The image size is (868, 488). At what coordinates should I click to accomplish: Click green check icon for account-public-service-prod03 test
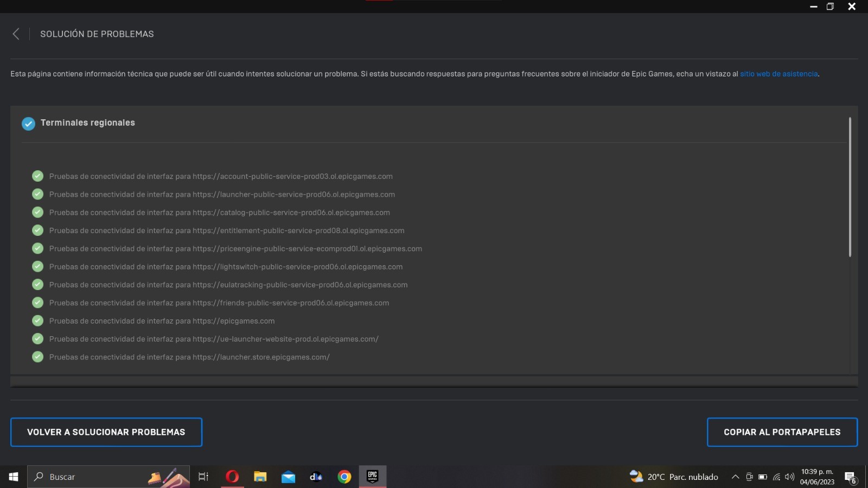tap(37, 176)
